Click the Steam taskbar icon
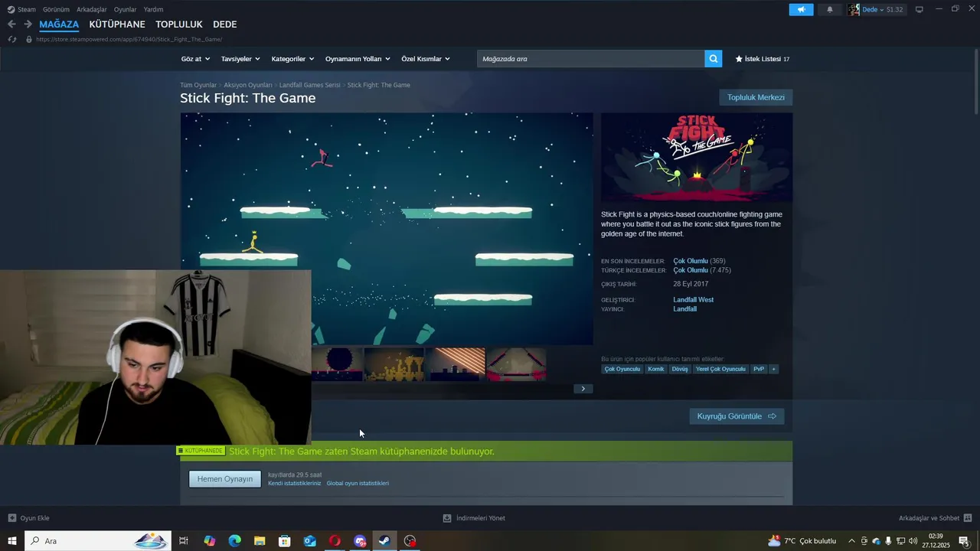Image resolution: width=980 pixels, height=551 pixels. pyautogui.click(x=385, y=541)
